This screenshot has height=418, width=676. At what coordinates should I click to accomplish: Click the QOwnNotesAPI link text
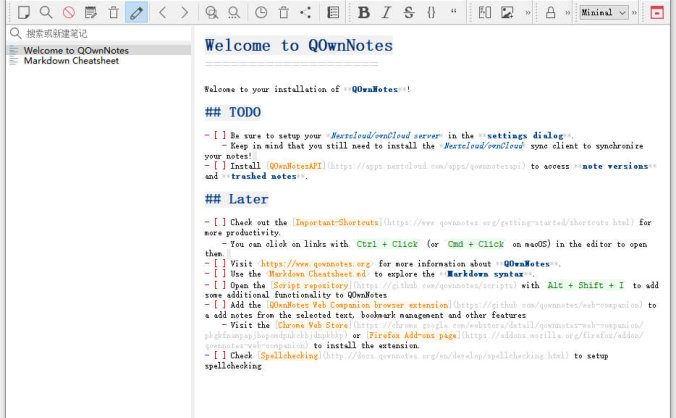[296, 166]
